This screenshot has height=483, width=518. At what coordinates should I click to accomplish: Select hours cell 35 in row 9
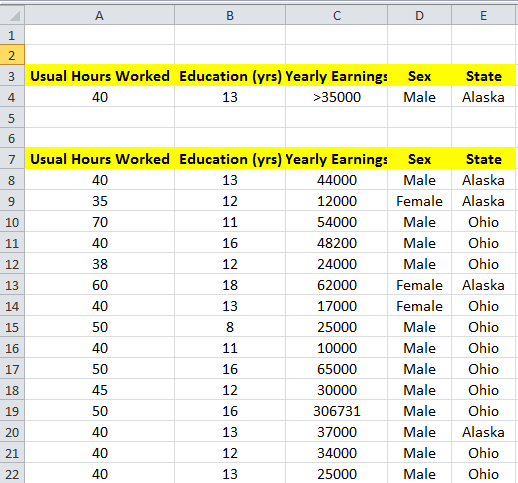coord(99,201)
